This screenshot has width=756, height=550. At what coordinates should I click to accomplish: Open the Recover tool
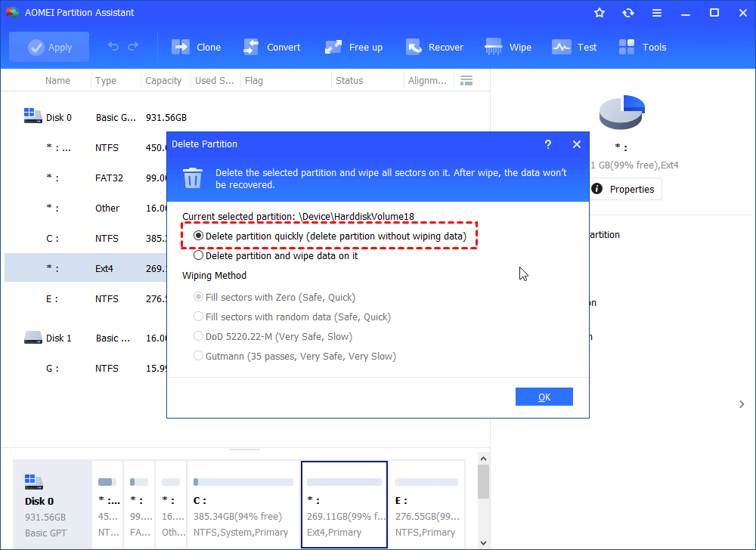434,47
